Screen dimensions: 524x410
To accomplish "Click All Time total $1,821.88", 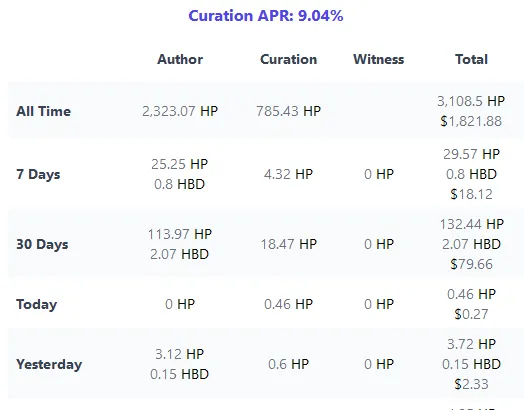I will click(x=471, y=121).
